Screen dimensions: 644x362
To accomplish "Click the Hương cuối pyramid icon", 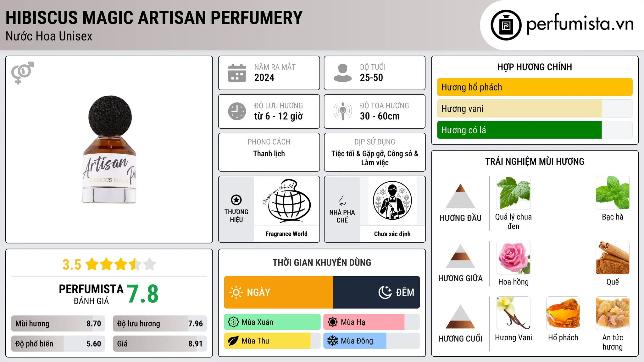I will coord(460,316).
